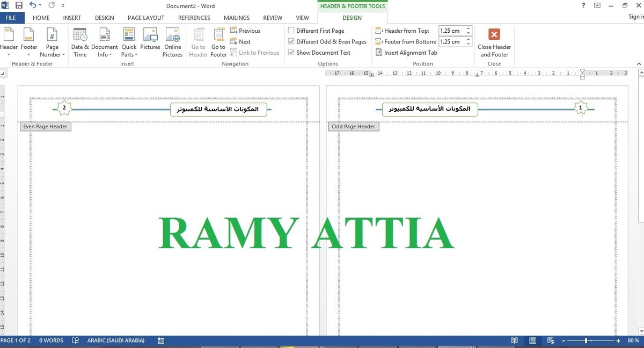Insert Online Pictures

pyautogui.click(x=172, y=42)
